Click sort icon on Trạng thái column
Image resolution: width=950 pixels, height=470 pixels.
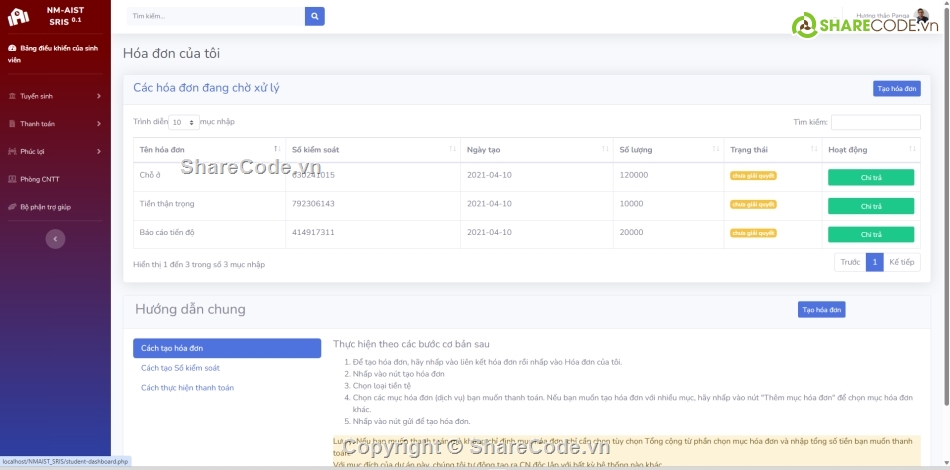pos(812,149)
